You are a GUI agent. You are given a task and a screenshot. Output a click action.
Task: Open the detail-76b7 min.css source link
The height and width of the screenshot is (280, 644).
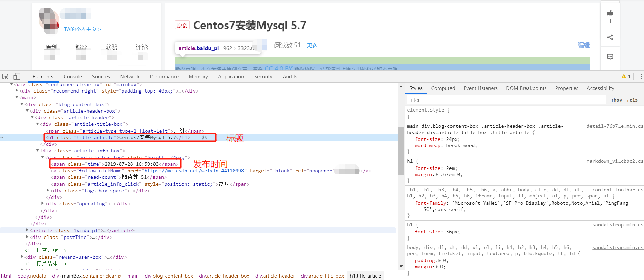click(615, 126)
